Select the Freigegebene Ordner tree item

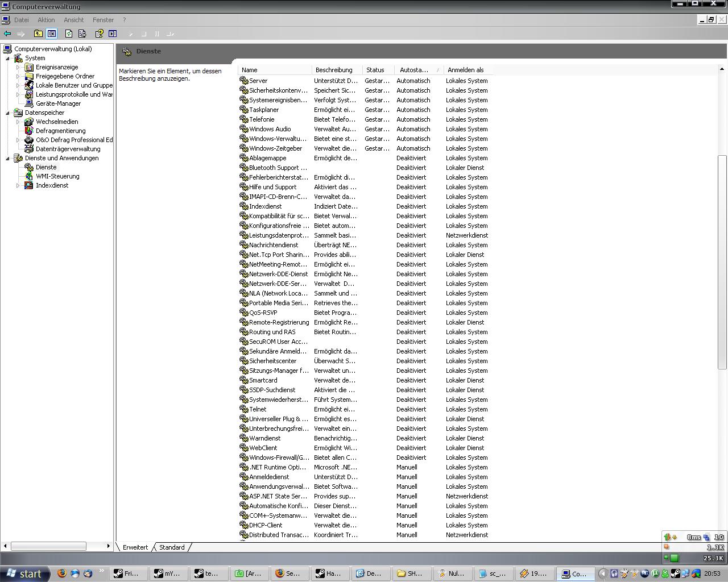point(65,76)
